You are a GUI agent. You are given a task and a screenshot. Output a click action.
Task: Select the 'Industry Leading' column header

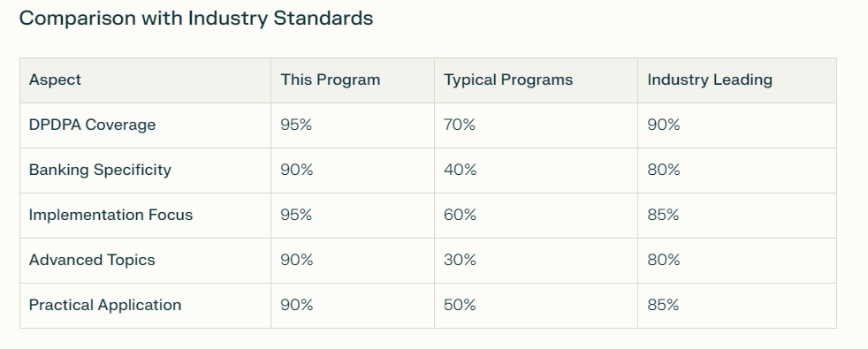pos(710,80)
